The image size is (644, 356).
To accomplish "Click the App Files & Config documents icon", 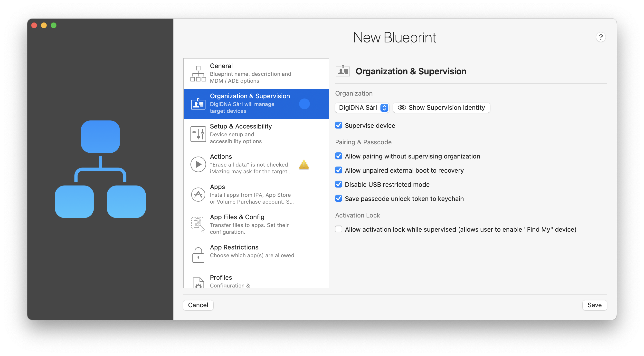I will (x=198, y=225).
